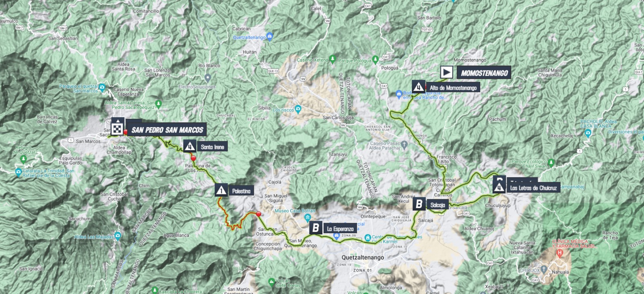
Task: Click the Palestina climb label
Action: pos(241,191)
